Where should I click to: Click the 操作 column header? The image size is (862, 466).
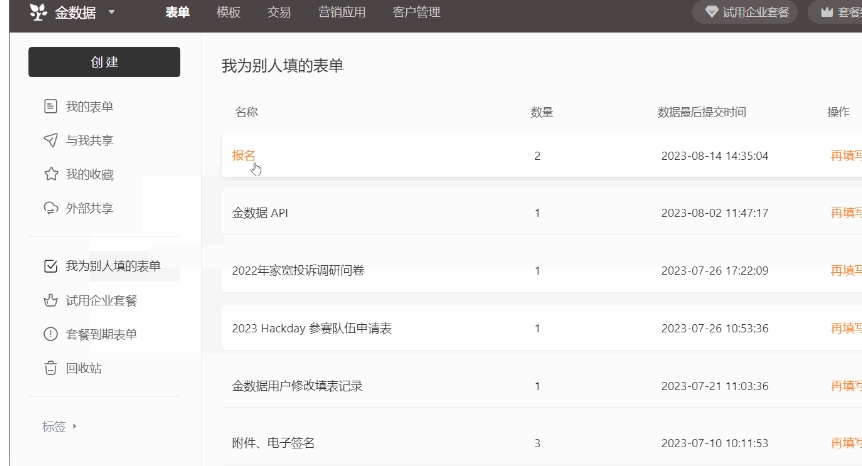click(838, 112)
